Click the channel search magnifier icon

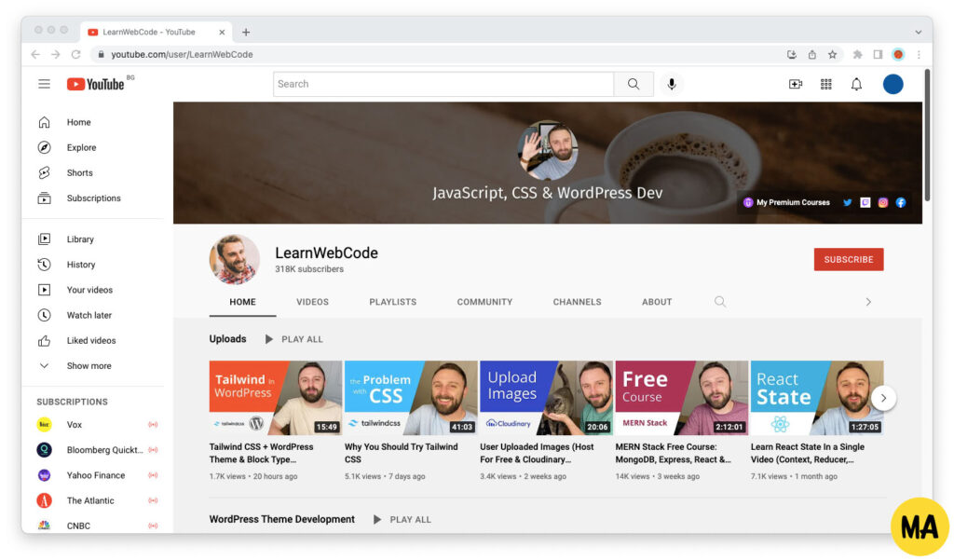coord(720,301)
